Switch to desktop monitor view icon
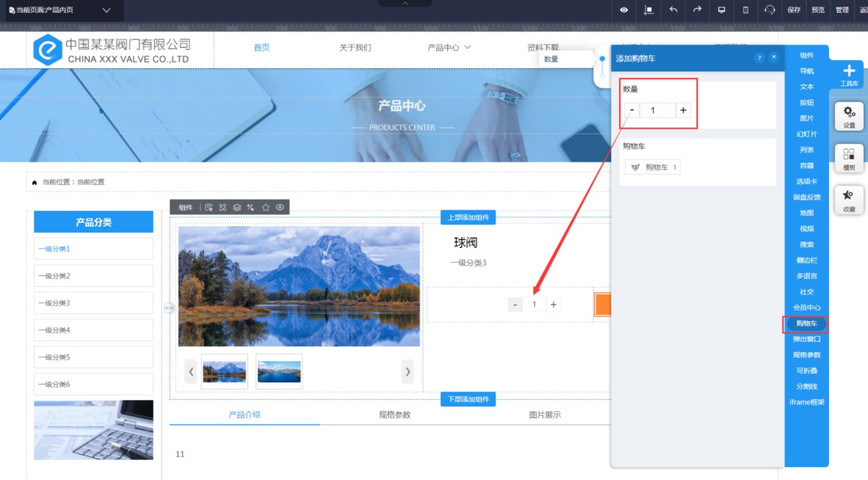The height and width of the screenshot is (480, 868). pyautogui.click(x=721, y=10)
